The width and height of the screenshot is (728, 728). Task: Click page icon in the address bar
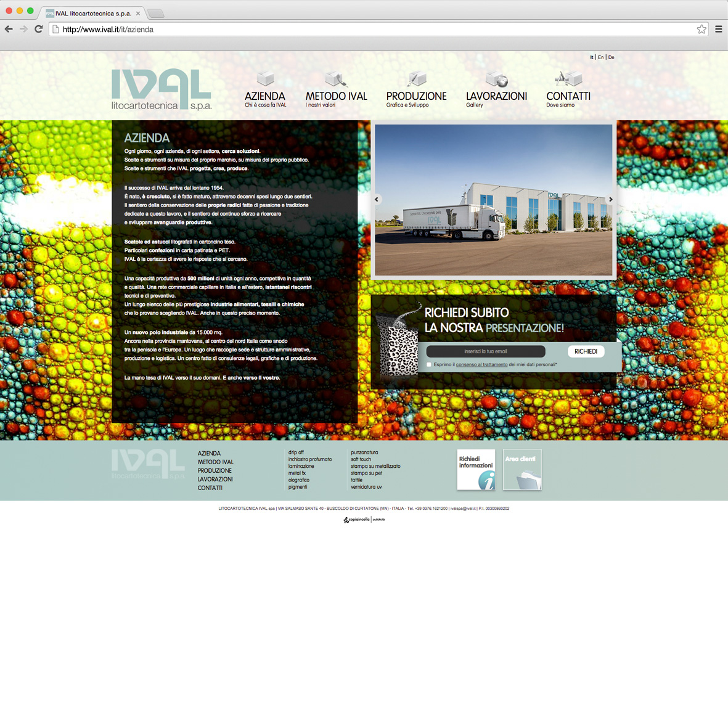[x=55, y=29]
